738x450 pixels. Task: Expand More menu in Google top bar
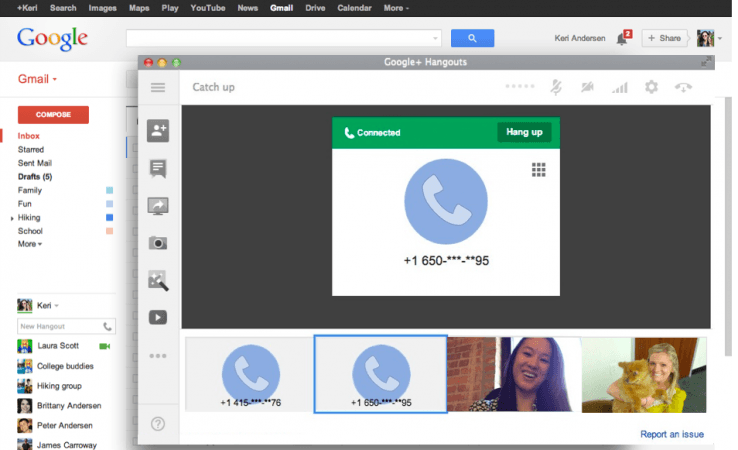pyautogui.click(x=396, y=8)
